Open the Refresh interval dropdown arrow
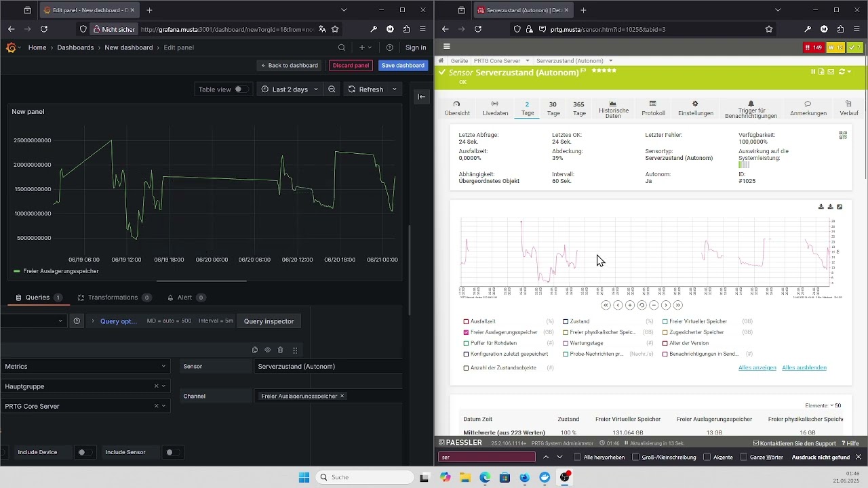Screen dimensions: 868x488 click(x=396, y=89)
